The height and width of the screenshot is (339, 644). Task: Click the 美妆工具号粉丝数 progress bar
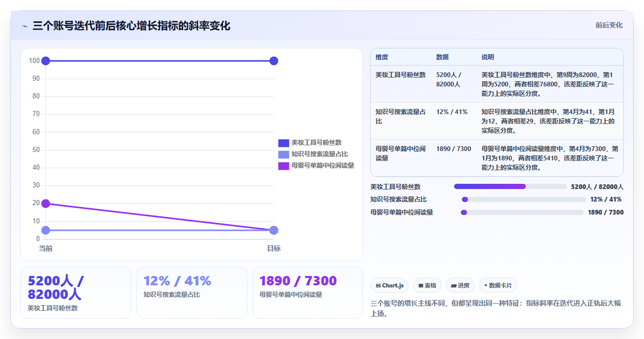click(x=510, y=186)
